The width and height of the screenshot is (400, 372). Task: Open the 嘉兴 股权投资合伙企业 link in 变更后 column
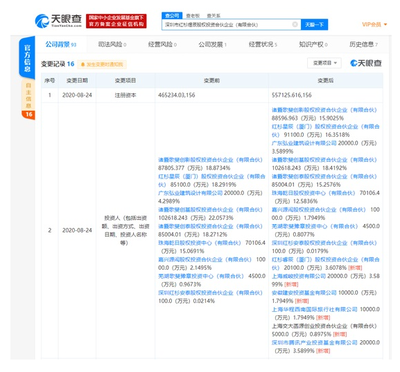(x=319, y=210)
